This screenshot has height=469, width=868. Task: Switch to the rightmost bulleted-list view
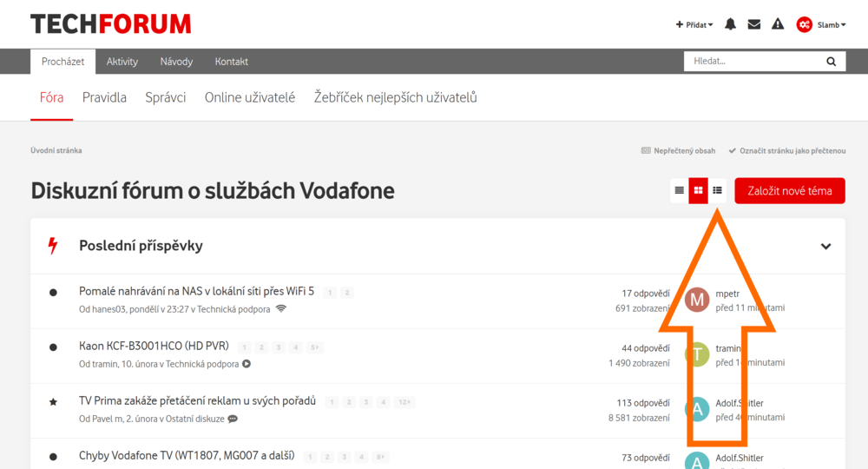(717, 190)
